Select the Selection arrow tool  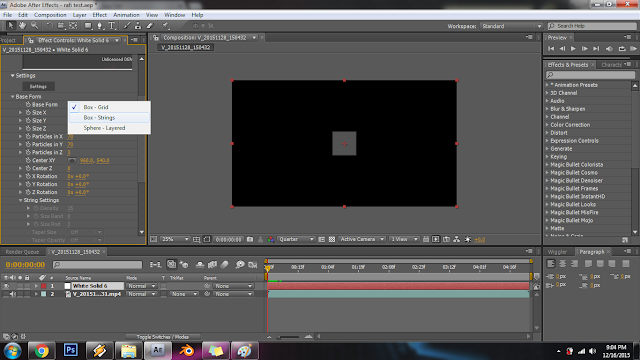point(11,26)
